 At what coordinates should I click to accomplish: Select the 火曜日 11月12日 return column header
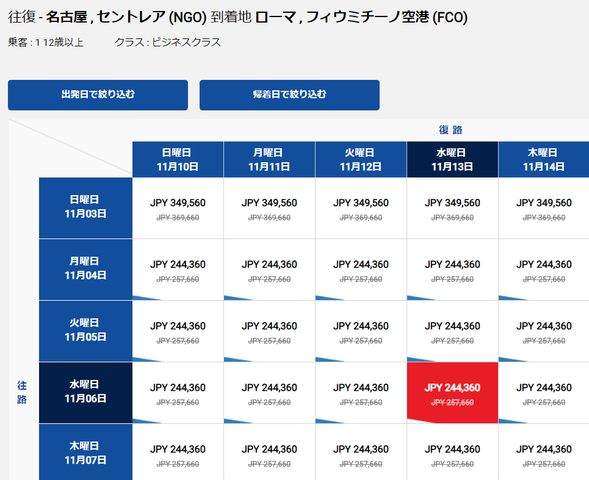coord(361,159)
